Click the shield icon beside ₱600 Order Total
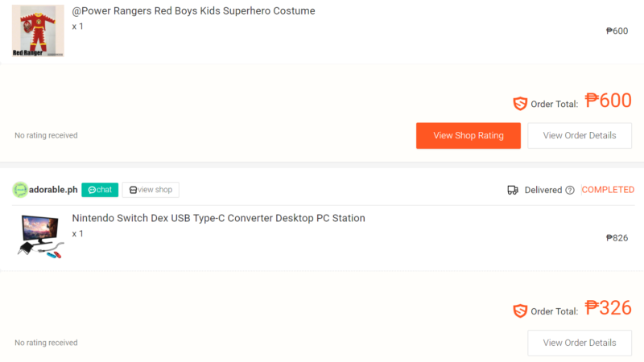Image resolution: width=644 pixels, height=362 pixels. 520,104
